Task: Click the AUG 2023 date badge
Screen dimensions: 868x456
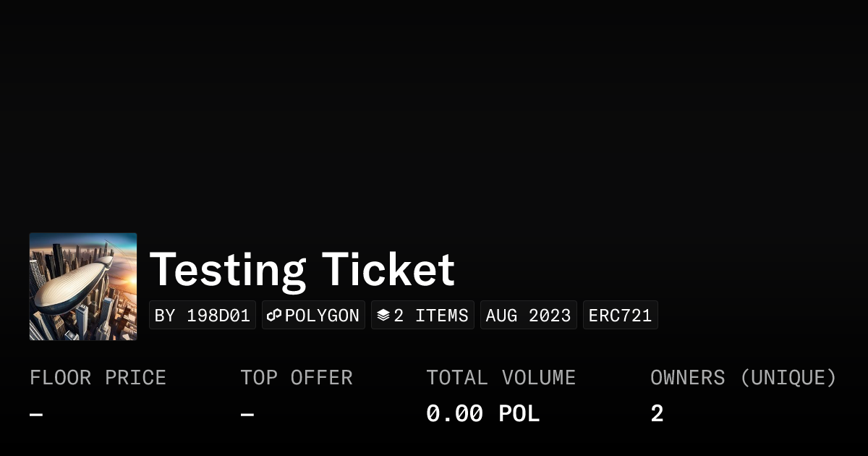Action: (528, 316)
